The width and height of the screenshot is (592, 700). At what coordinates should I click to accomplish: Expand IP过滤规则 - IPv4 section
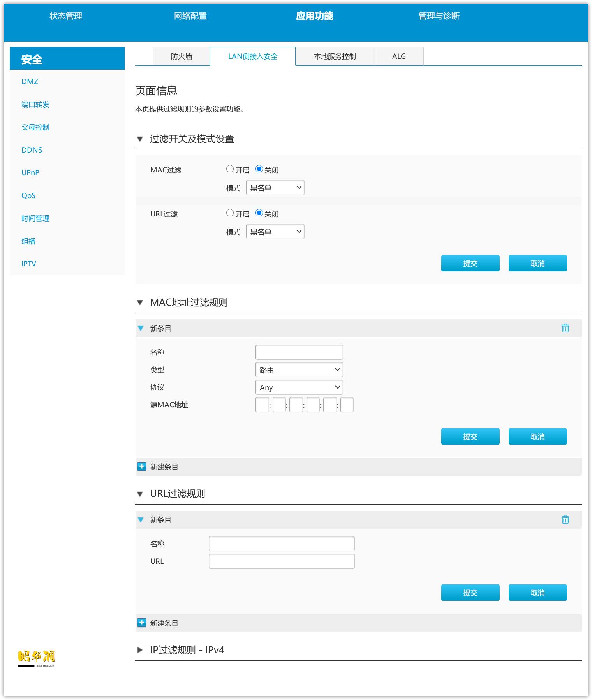[x=140, y=650]
